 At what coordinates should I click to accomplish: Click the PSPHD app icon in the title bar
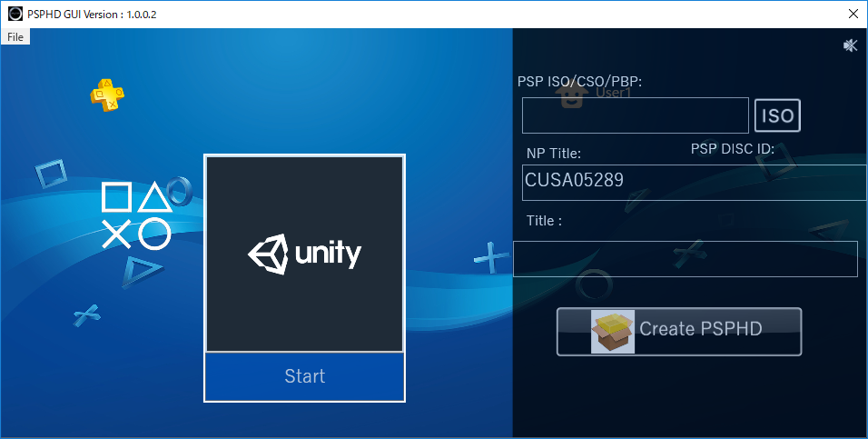click(x=15, y=14)
